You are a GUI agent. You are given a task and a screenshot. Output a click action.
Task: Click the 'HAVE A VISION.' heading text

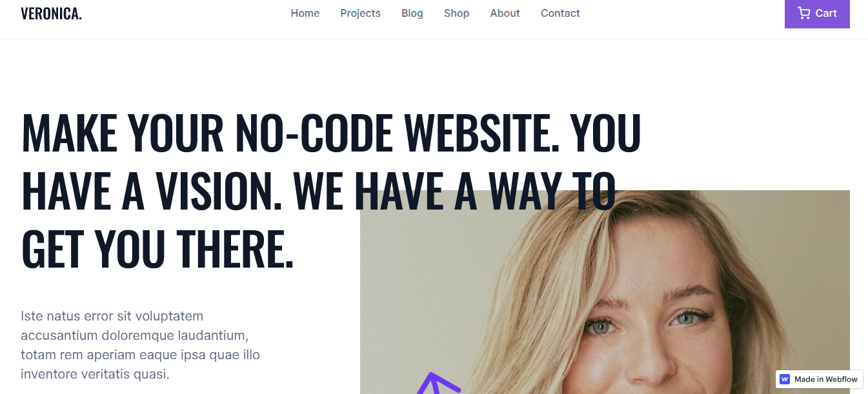click(x=153, y=190)
